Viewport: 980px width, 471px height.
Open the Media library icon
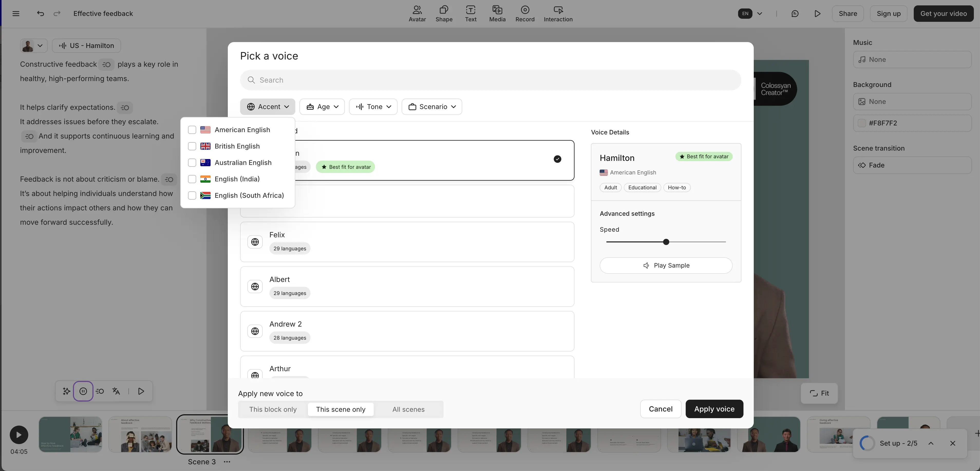pyautogui.click(x=497, y=13)
